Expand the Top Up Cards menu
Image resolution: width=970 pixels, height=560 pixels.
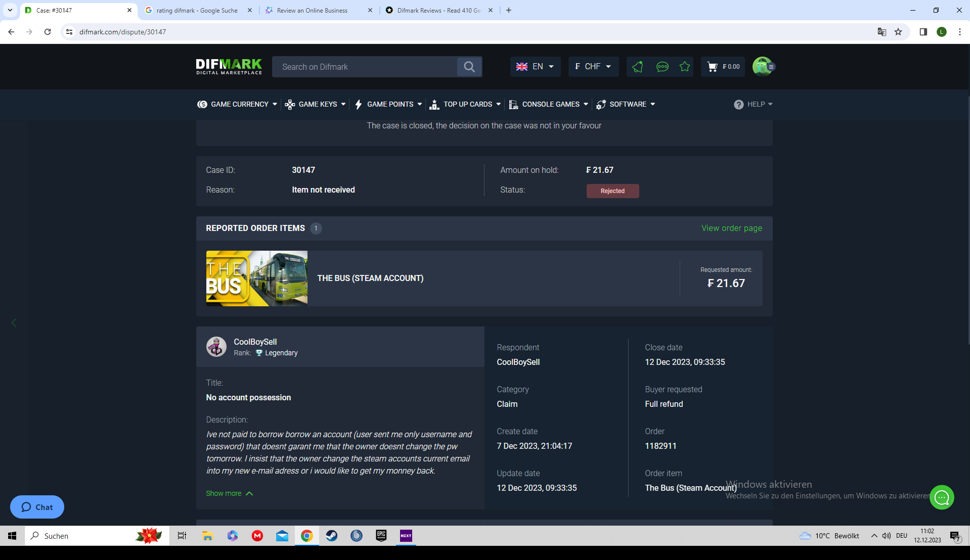[465, 104]
